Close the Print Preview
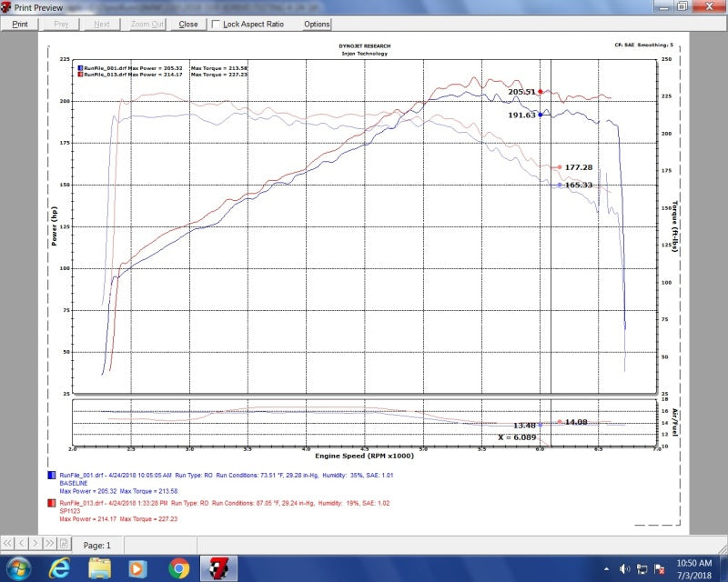Viewport: 728px width, 582px height. coord(187,25)
